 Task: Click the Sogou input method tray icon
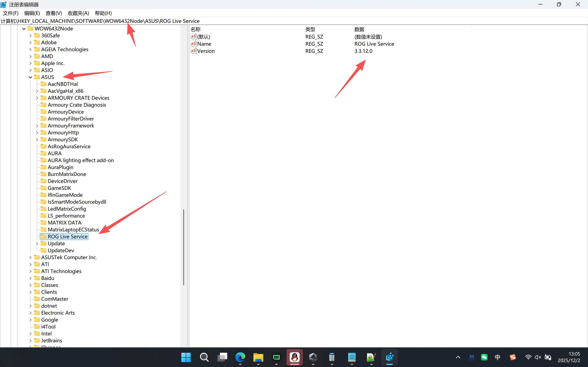pyautogui.click(x=513, y=357)
